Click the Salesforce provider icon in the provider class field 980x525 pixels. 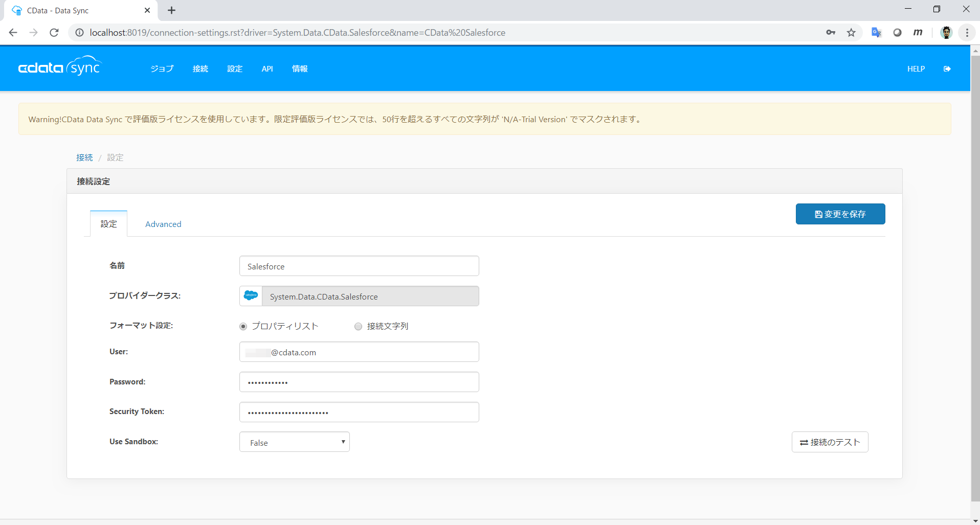click(250, 295)
